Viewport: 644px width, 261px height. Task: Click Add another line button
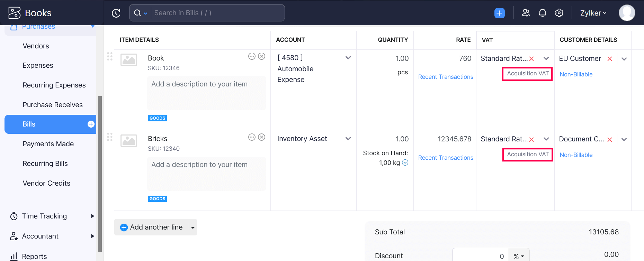pyautogui.click(x=151, y=227)
